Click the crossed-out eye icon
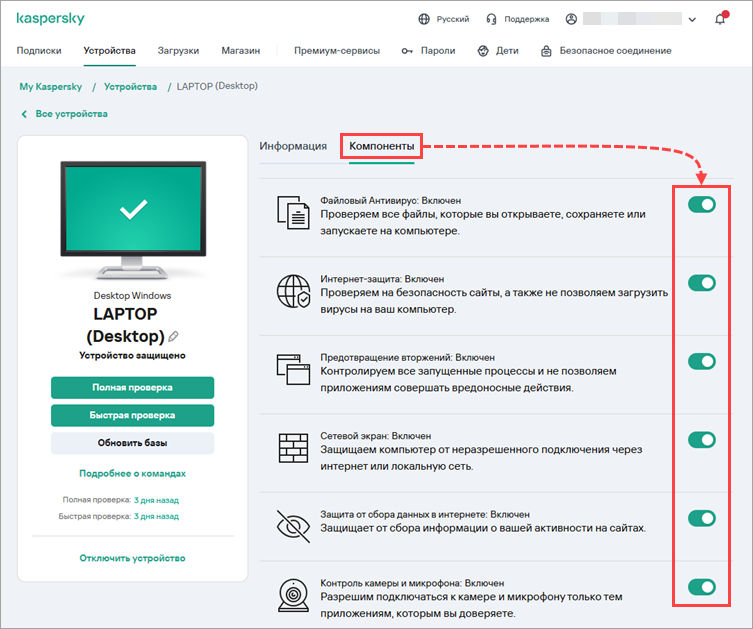The image size is (753, 629). 293,526
